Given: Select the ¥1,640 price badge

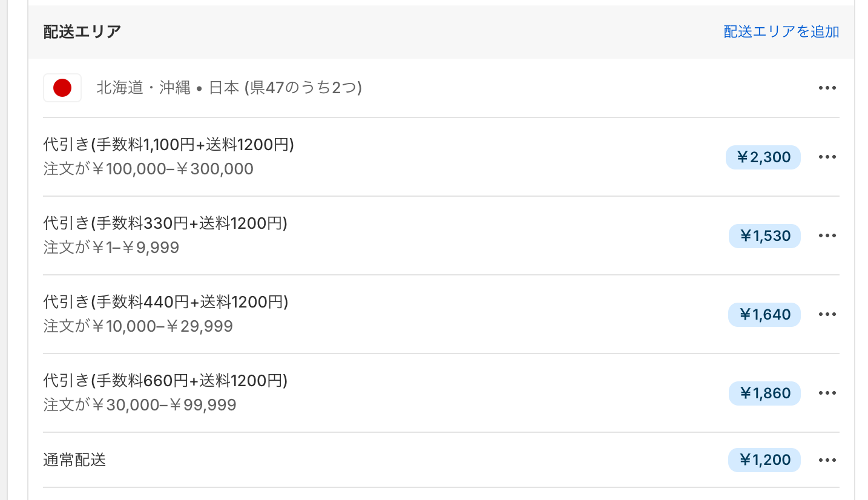Looking at the screenshot, I should point(764,315).
